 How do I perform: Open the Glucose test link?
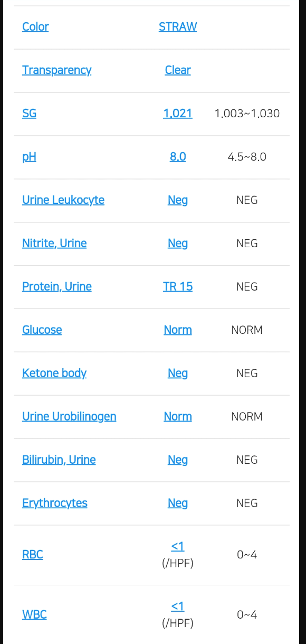[x=42, y=330]
